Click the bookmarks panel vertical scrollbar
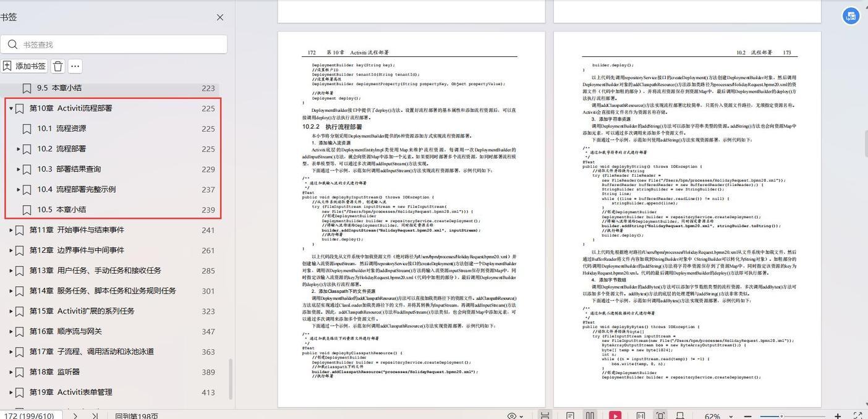Screen dimensions: 868x419 231,378
